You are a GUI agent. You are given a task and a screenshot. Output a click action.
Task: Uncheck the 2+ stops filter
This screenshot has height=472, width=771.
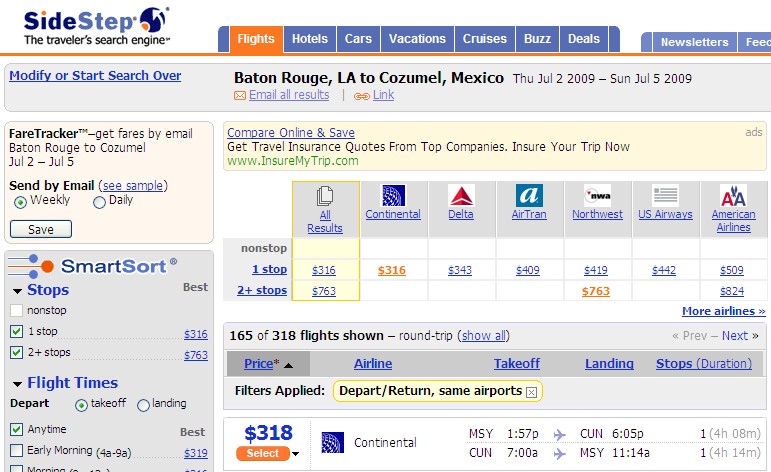(x=16, y=353)
